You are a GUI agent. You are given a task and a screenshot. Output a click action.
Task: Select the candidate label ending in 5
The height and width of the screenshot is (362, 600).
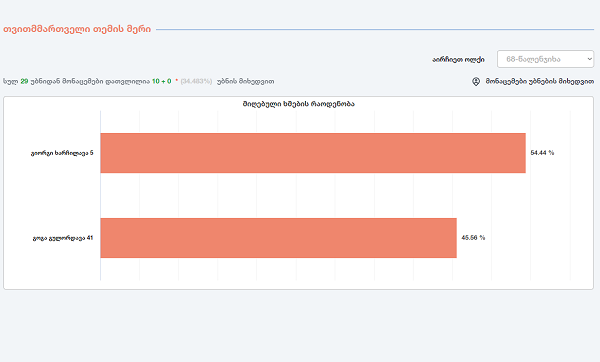pyautogui.click(x=62, y=153)
